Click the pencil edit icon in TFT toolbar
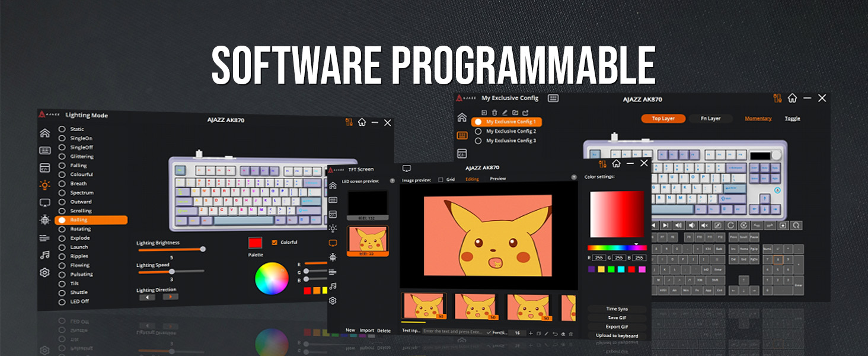This screenshot has height=356, width=868. (547, 333)
